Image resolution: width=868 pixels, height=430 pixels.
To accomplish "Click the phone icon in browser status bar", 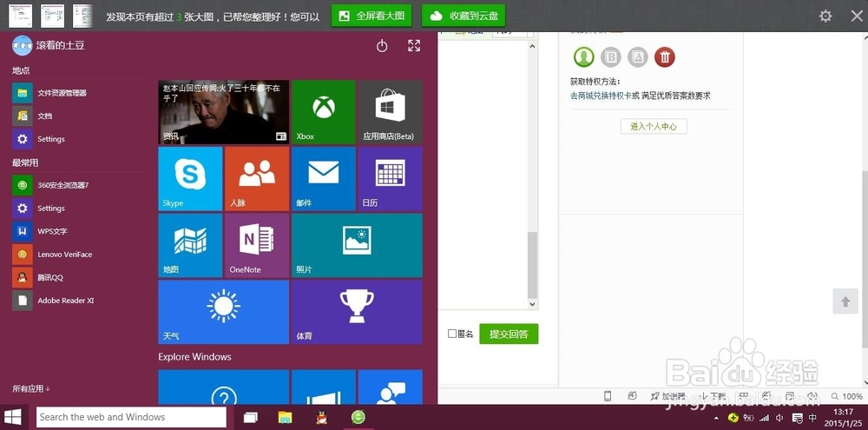I will [608, 396].
